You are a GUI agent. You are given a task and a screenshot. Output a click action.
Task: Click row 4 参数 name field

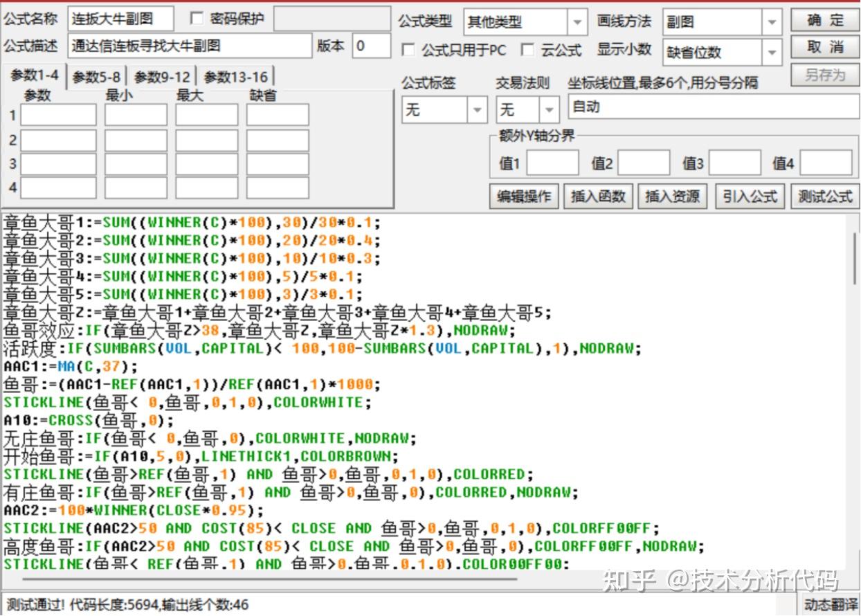click(58, 188)
